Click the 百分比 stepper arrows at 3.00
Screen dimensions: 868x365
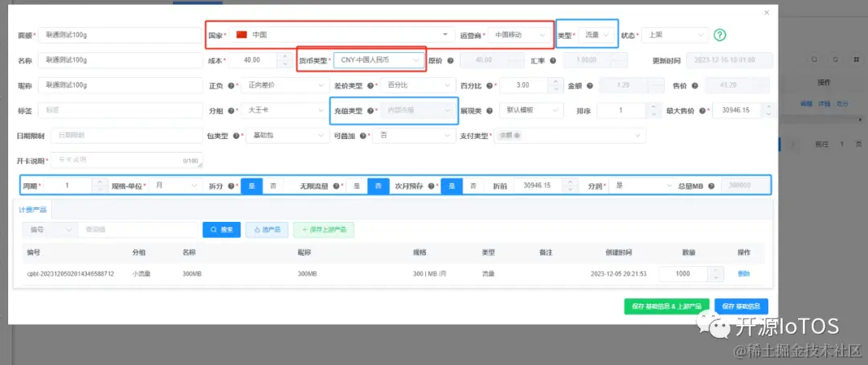[555, 85]
